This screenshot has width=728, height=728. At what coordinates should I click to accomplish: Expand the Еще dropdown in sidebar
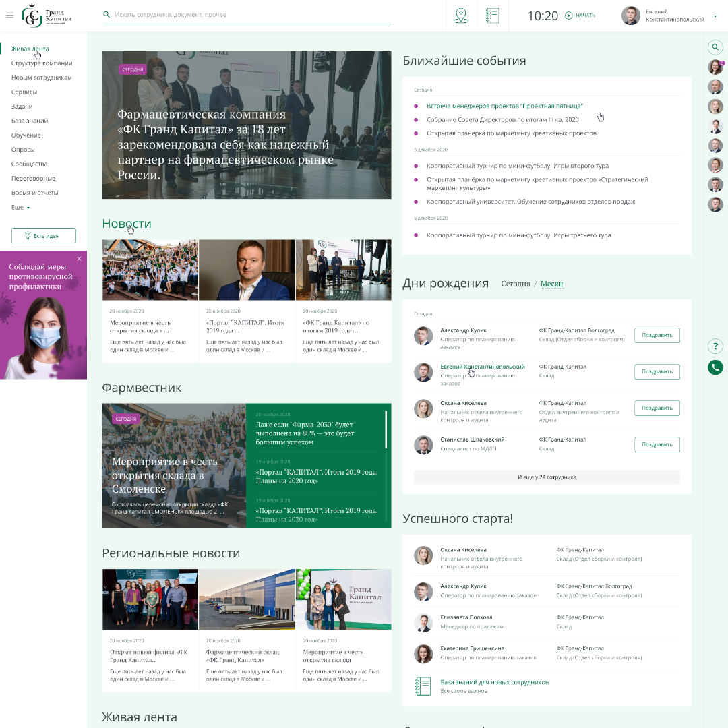(20, 208)
